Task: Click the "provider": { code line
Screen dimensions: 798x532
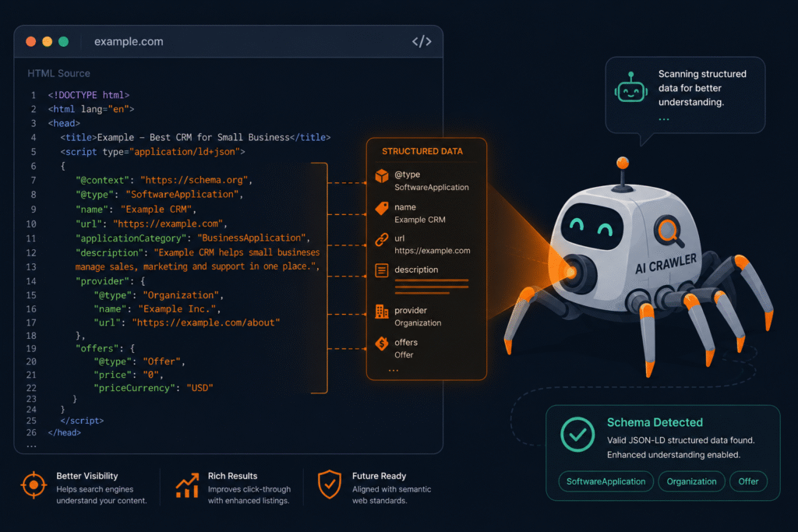Action: point(111,280)
